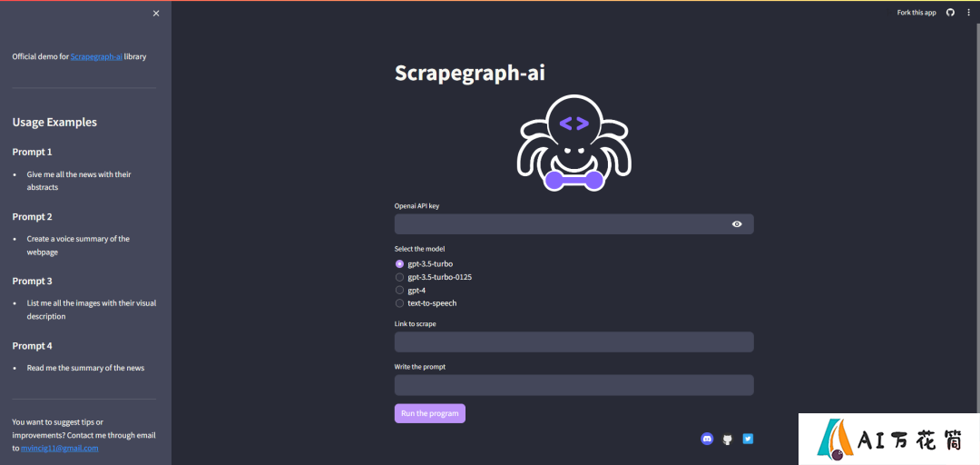Click the Usage Examples heading

[x=54, y=122]
